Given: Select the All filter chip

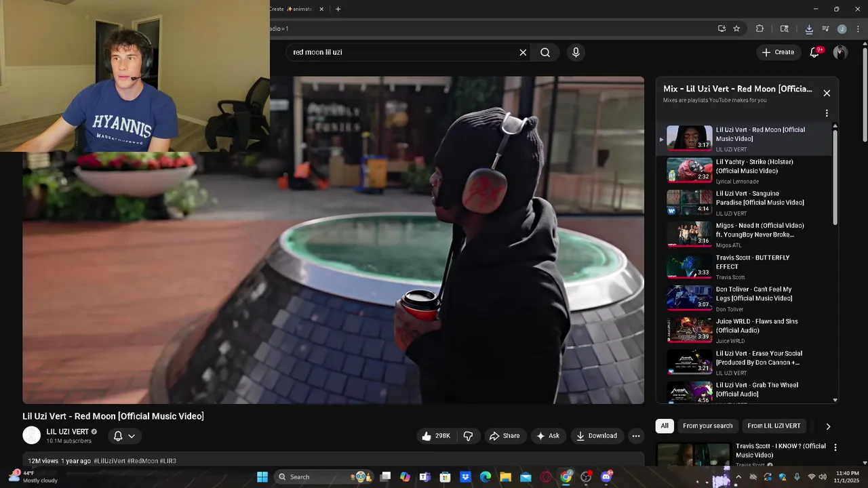Looking at the screenshot, I should click(665, 426).
